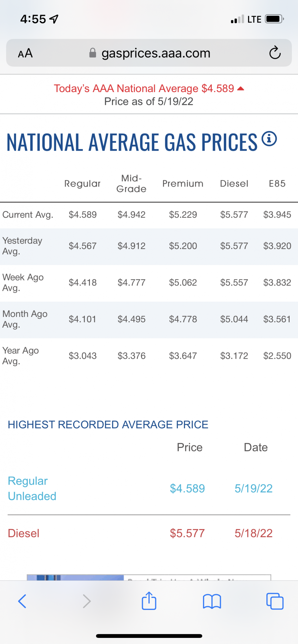Image resolution: width=298 pixels, height=644 pixels.
Task: Select the Mid-Grade column header
Action: 131,184
